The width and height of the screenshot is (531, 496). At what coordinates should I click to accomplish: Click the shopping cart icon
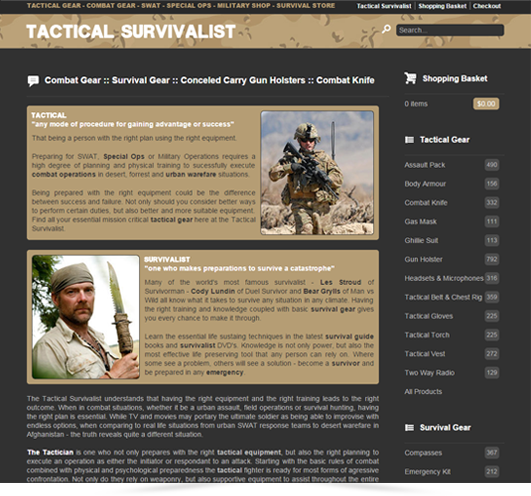(410, 78)
